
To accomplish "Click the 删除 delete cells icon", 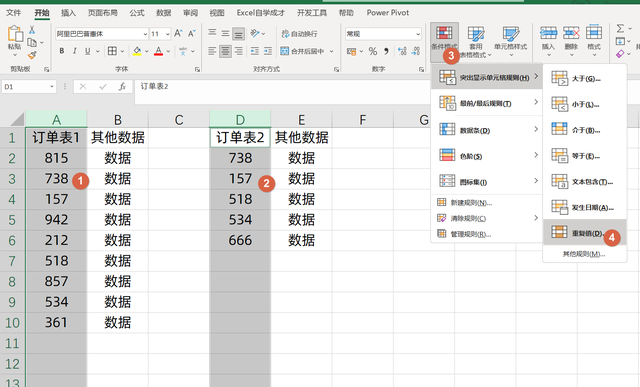I will [x=571, y=33].
